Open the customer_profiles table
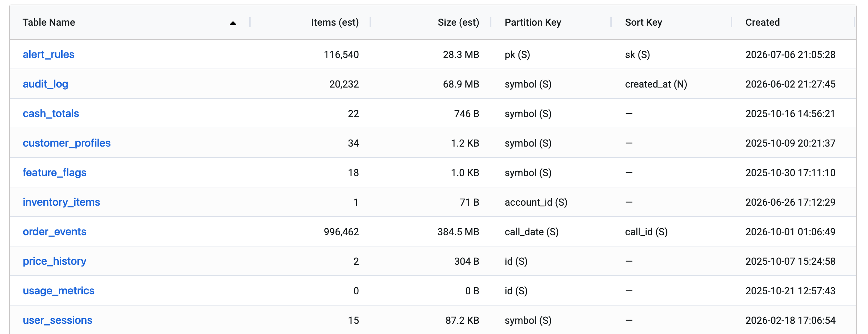This screenshot has height=334, width=868. pos(67,143)
